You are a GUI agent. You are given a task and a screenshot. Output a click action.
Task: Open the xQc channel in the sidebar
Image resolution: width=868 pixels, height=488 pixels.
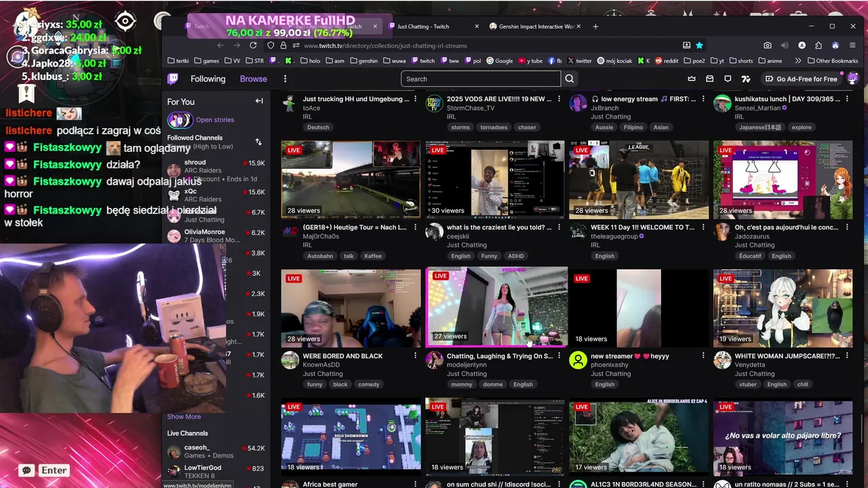217,195
